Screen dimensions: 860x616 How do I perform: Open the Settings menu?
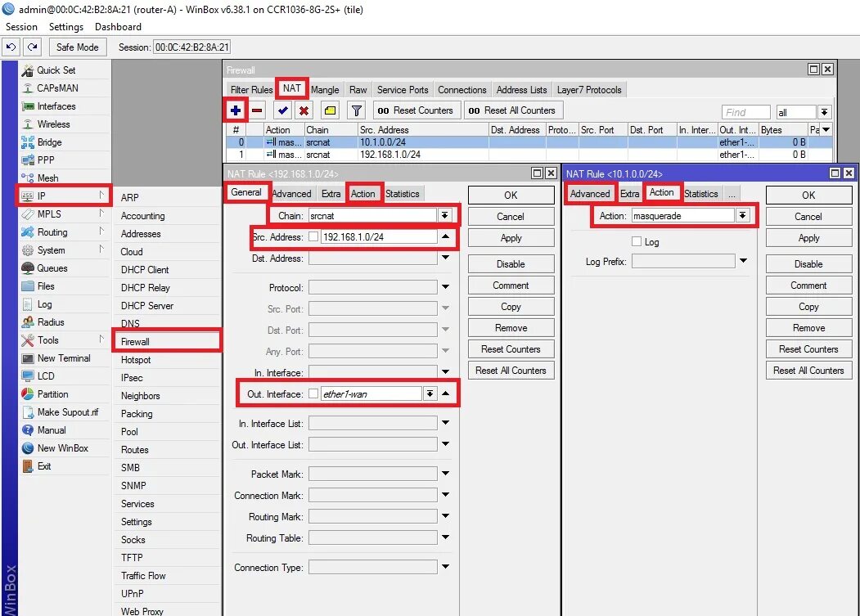coord(65,27)
